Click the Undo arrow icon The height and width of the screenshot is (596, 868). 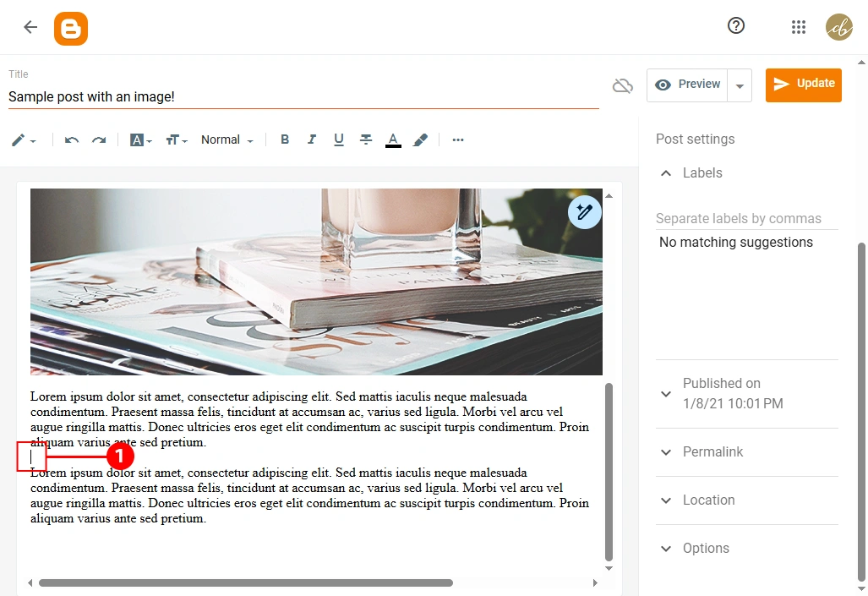coord(72,140)
